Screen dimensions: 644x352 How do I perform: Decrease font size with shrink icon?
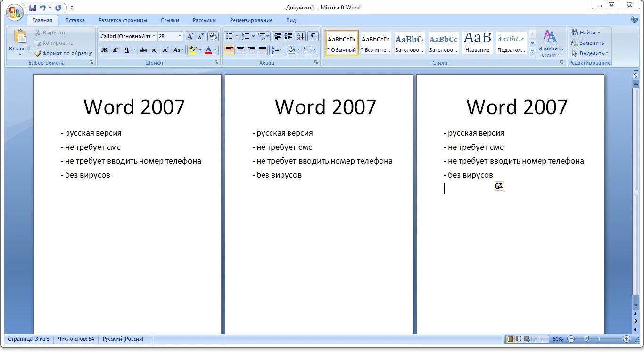pos(200,36)
